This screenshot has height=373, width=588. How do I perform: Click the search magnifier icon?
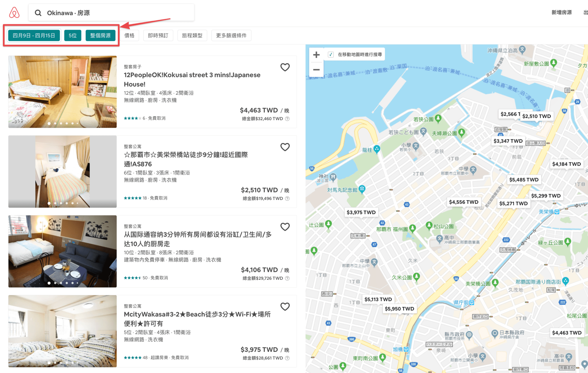click(38, 13)
